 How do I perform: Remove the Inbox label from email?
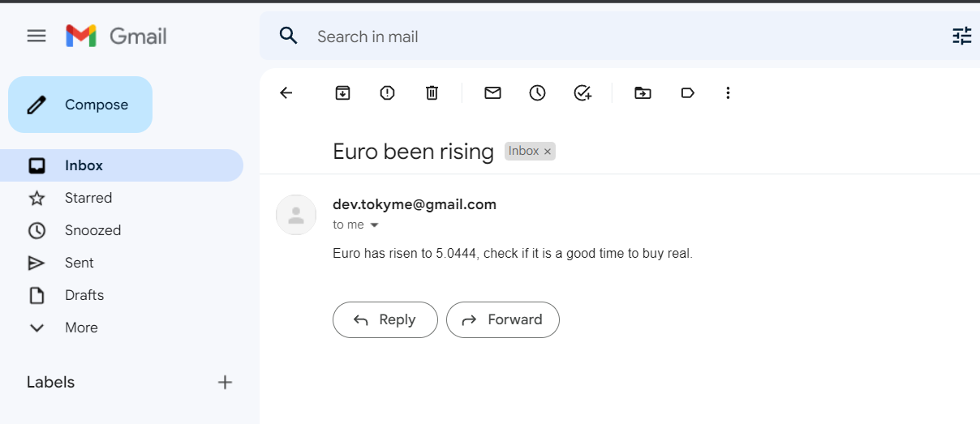coord(548,152)
